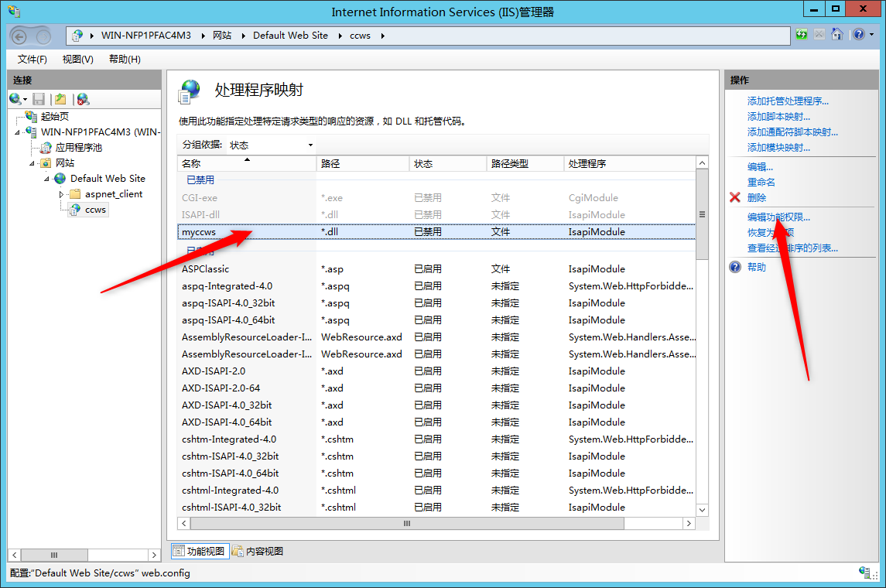The image size is (886, 588).
Task: Click the Help question mark icon at top right
Action: [x=859, y=35]
